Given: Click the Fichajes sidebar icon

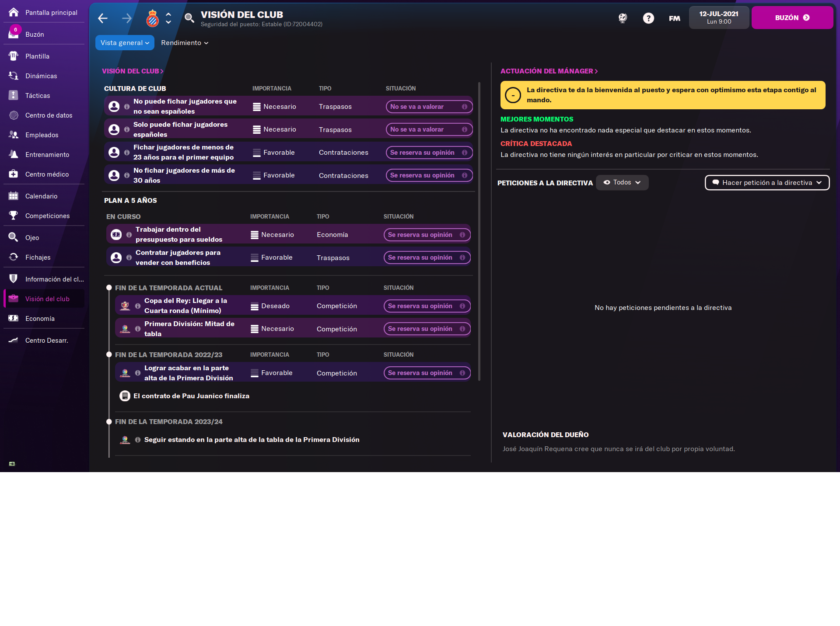Looking at the screenshot, I should tap(14, 257).
